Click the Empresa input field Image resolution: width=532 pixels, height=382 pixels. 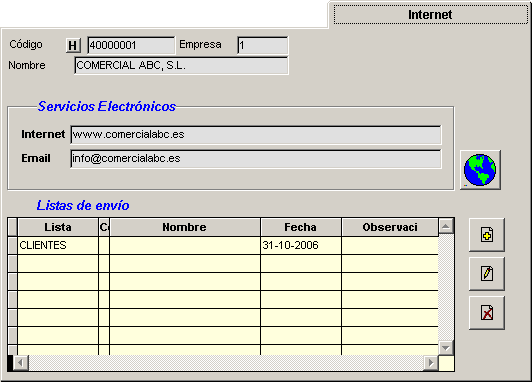tap(263, 45)
